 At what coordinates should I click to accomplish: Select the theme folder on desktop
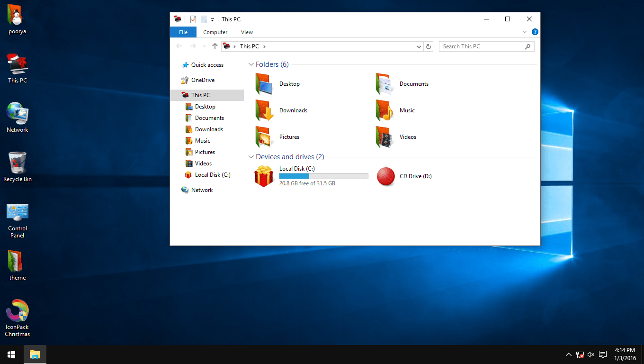pyautogui.click(x=18, y=266)
